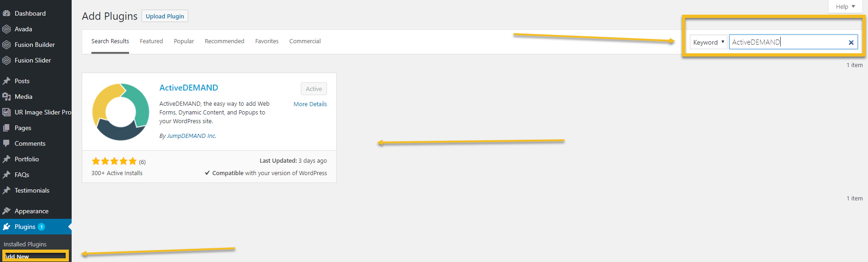Click the ActiveDEMAND plugin logo thumbnail
The image size is (868, 262).
pos(121,112)
